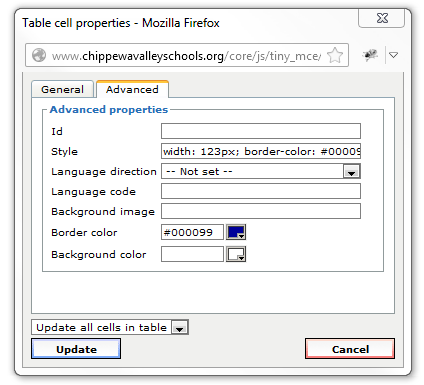Bookmark this page with the star icon

tap(335, 55)
